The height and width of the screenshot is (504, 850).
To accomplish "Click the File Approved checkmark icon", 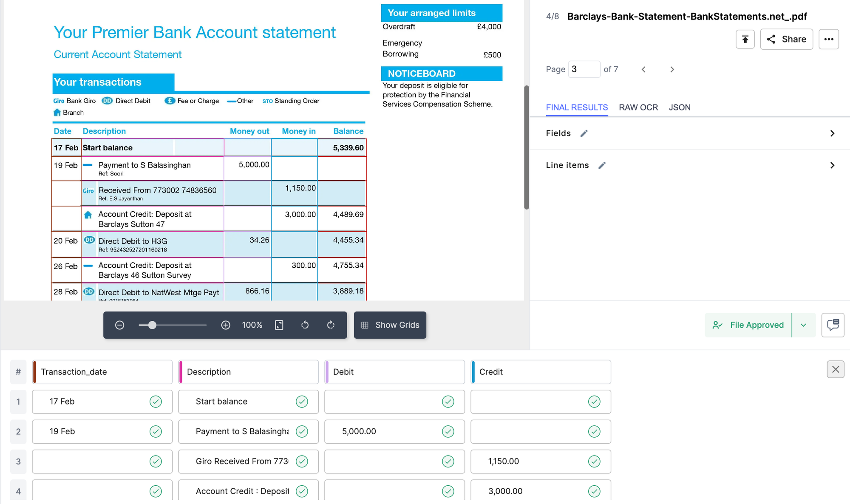I will pos(717,325).
